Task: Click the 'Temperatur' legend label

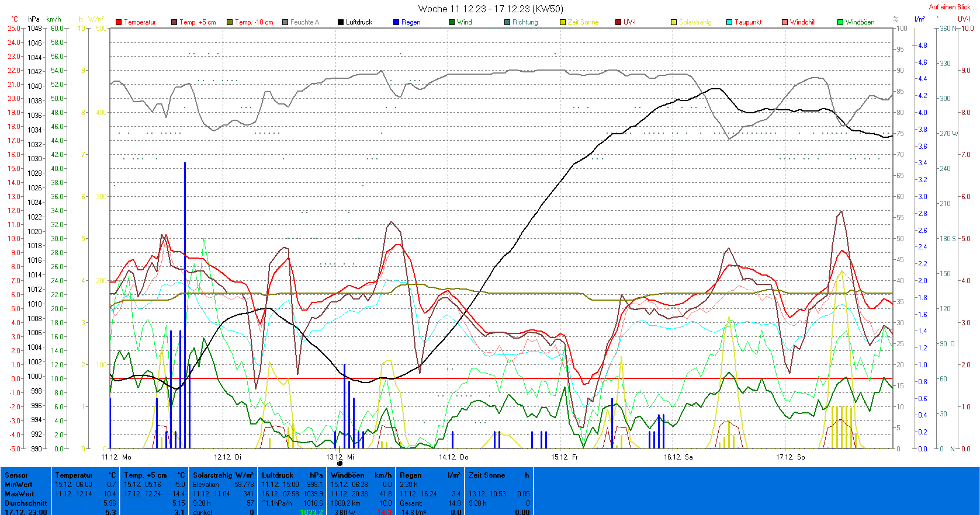Action: (140, 22)
